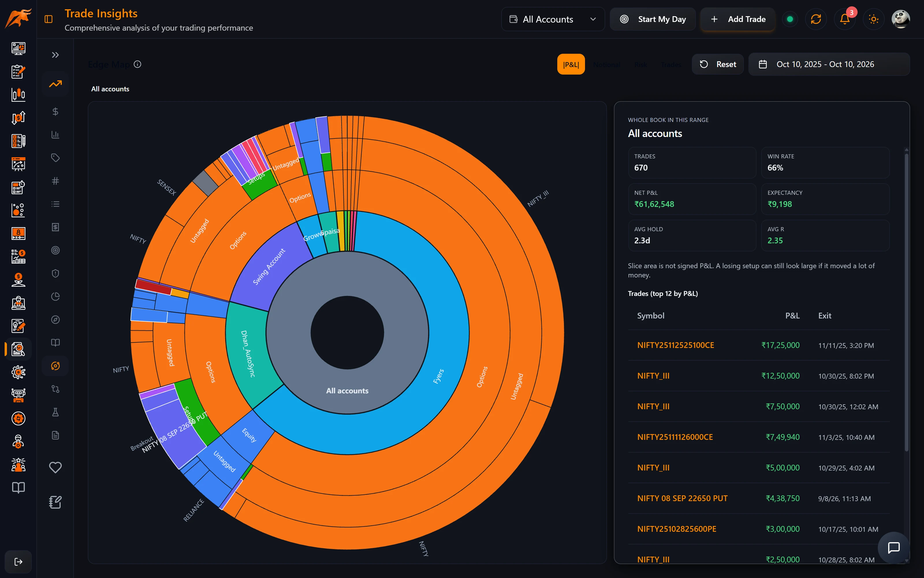Click the shield alert icon
The image size is (924, 578).
coord(55,273)
